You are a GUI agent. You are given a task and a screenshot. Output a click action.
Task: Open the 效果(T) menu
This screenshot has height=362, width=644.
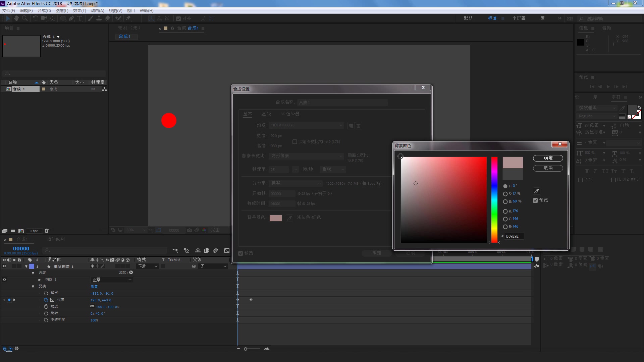point(79,11)
